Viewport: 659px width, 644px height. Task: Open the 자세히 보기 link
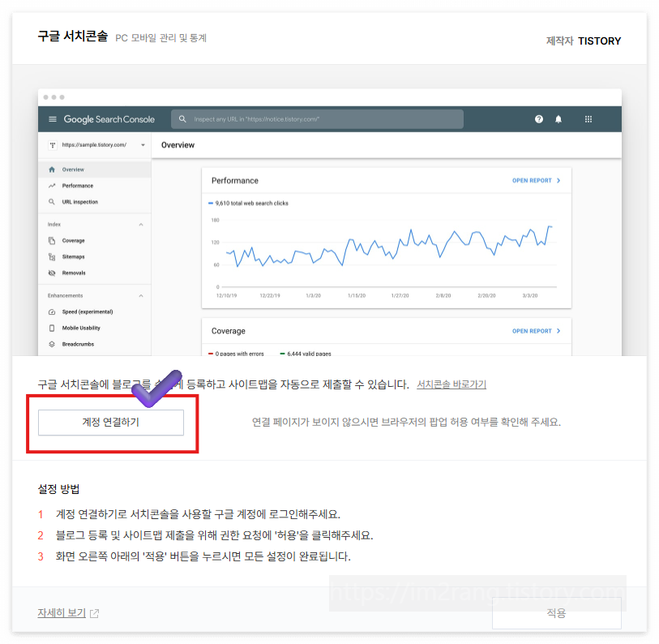(x=62, y=613)
